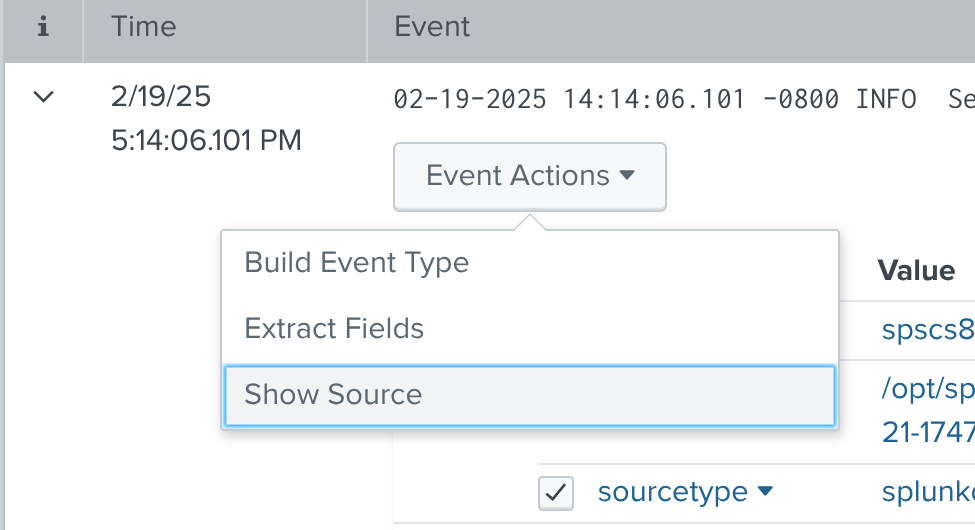Click 02-19-2025 in the raw event

470,99
